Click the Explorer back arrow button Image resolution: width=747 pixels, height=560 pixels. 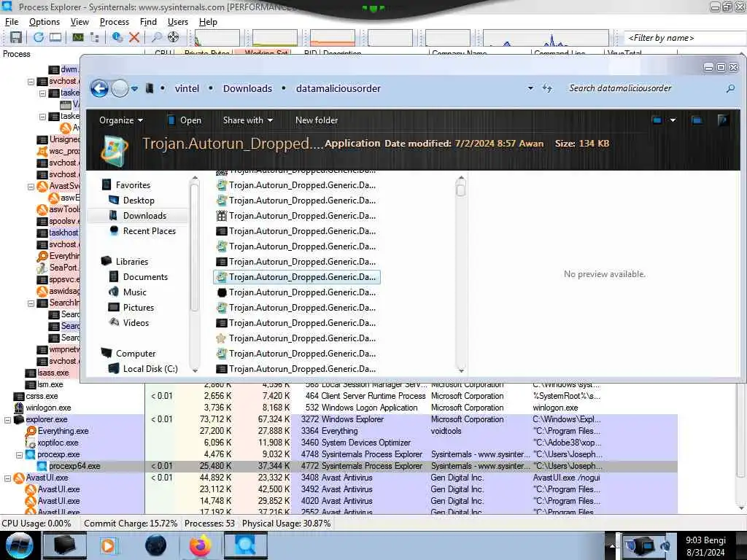tap(99, 88)
